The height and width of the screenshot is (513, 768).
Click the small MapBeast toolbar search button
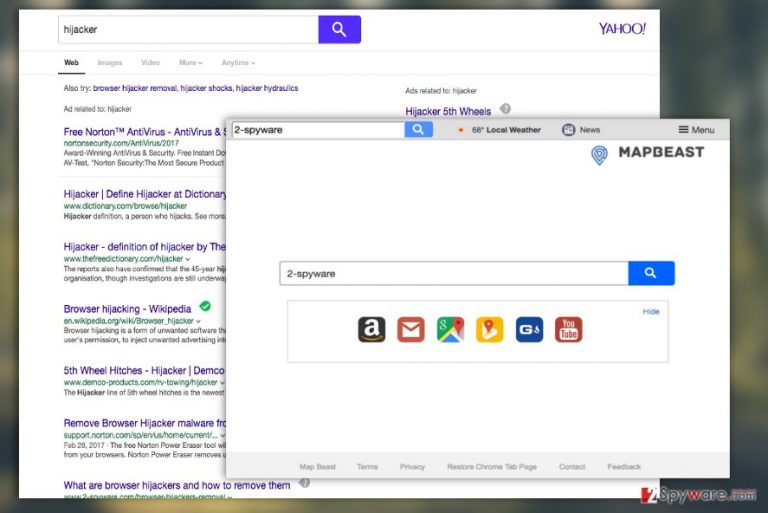click(418, 130)
